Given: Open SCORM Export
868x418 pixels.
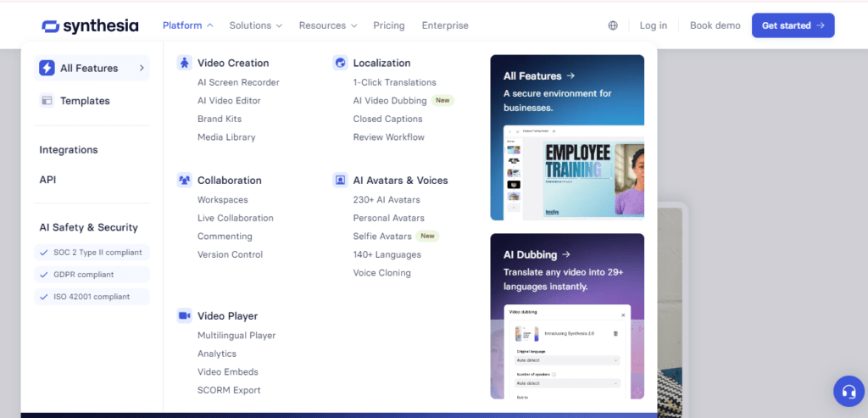Looking at the screenshot, I should point(229,390).
